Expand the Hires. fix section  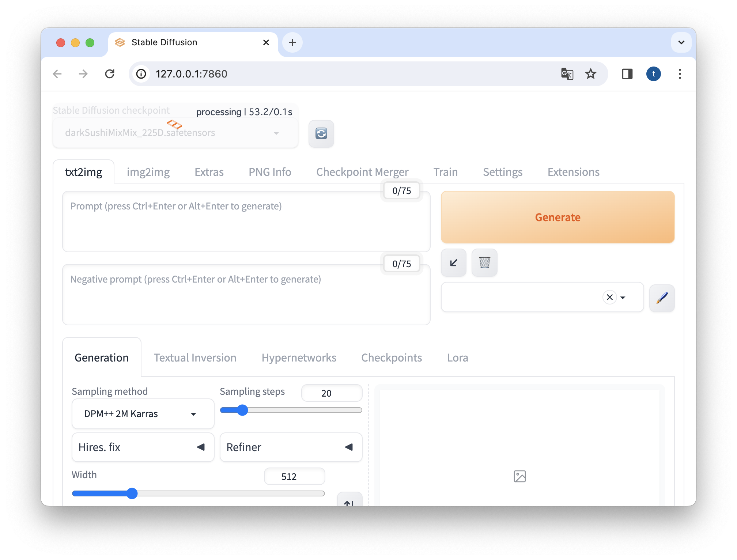pyautogui.click(x=143, y=447)
